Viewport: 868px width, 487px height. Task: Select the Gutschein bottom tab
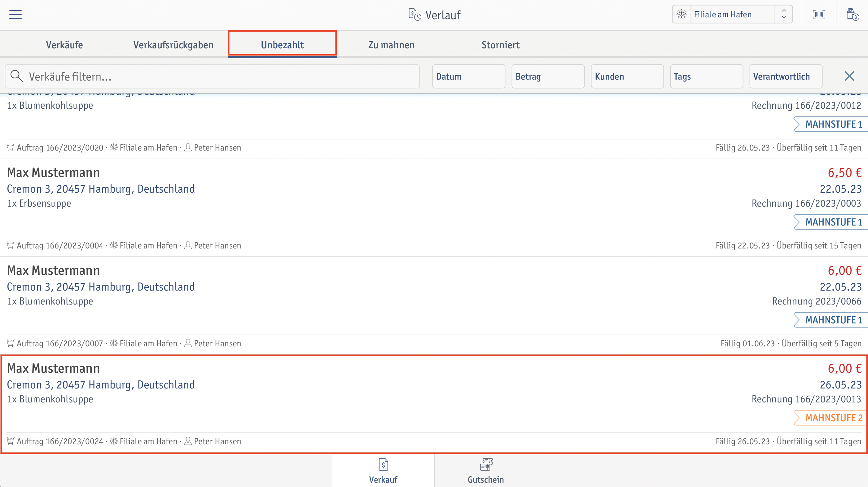(x=486, y=471)
